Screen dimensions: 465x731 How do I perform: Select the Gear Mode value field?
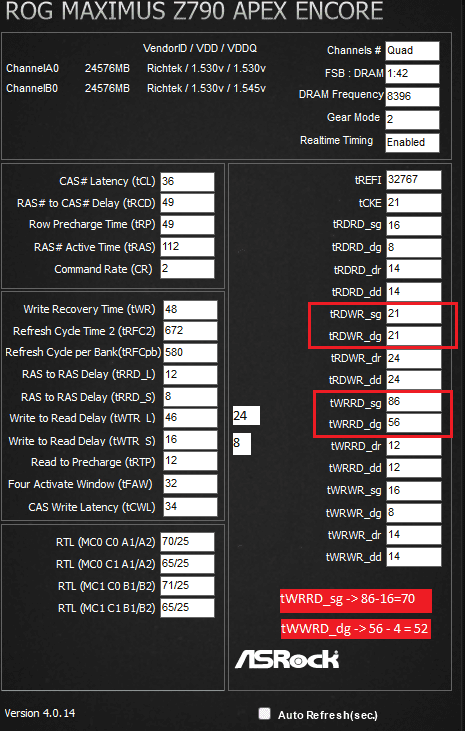[x=412, y=120]
